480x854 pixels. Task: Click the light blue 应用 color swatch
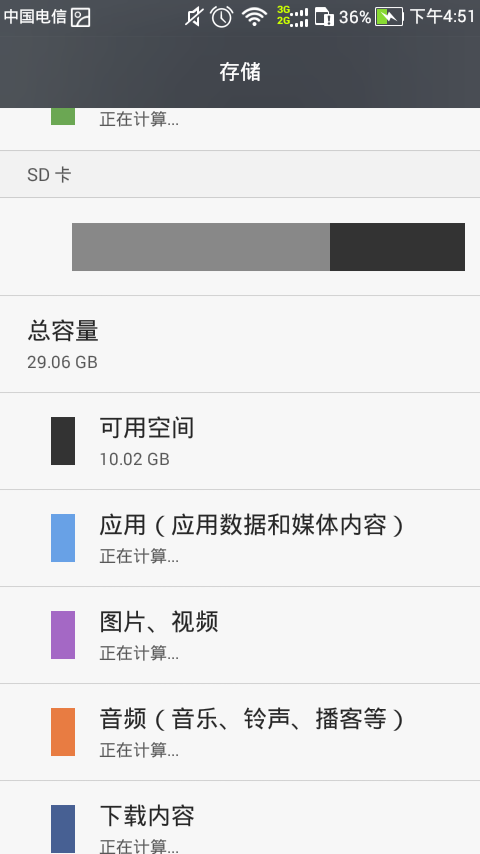[63, 538]
